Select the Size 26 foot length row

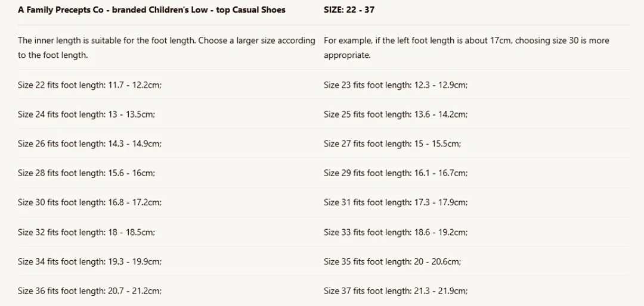pos(89,143)
